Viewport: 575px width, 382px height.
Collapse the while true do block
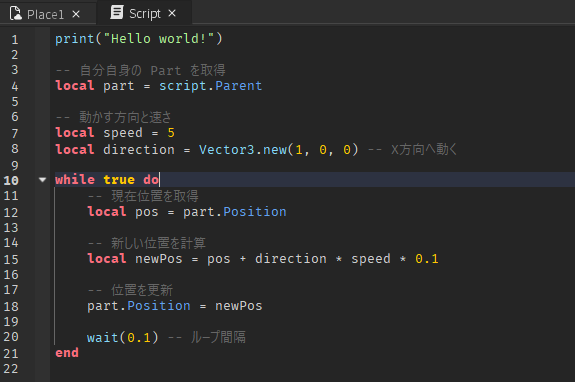click(x=43, y=180)
